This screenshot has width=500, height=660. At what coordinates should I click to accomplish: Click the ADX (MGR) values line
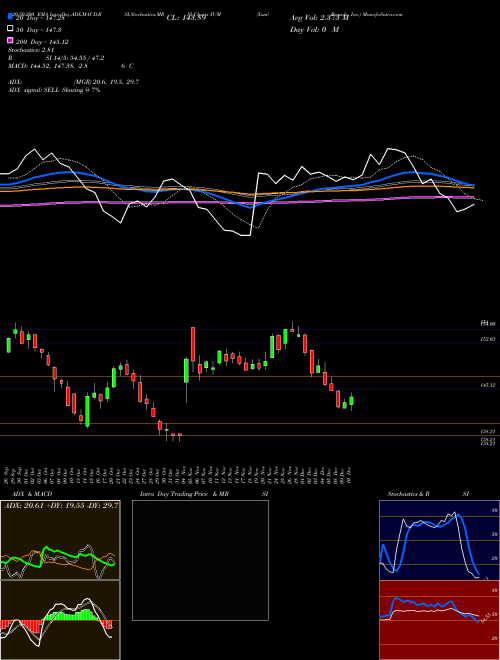pyautogui.click(x=74, y=82)
